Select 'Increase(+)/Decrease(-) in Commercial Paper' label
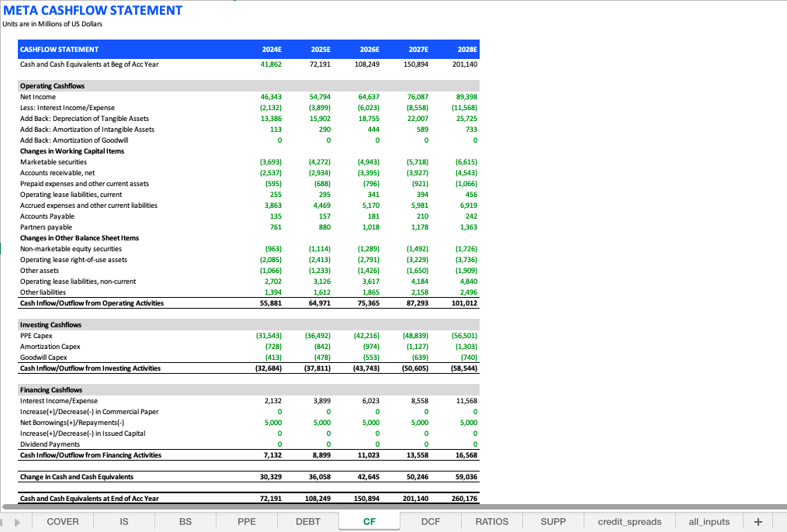The width and height of the screenshot is (787, 532). point(89,412)
